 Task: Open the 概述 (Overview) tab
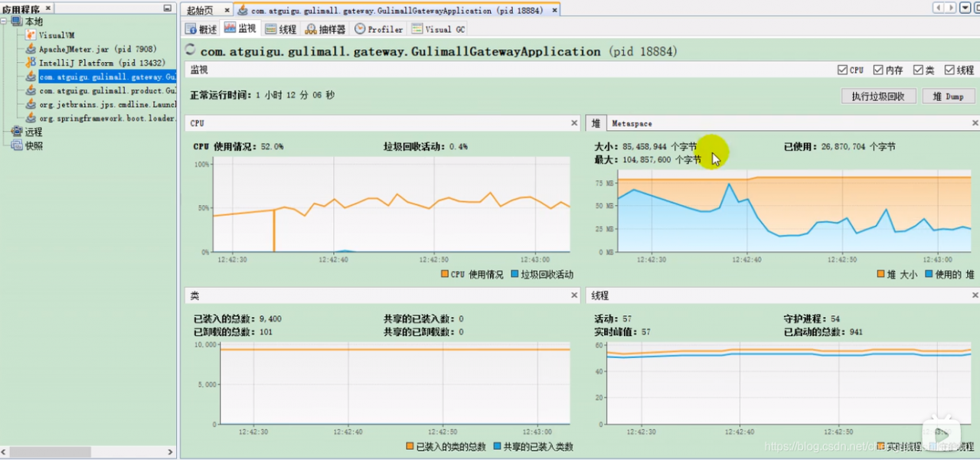[x=201, y=29]
